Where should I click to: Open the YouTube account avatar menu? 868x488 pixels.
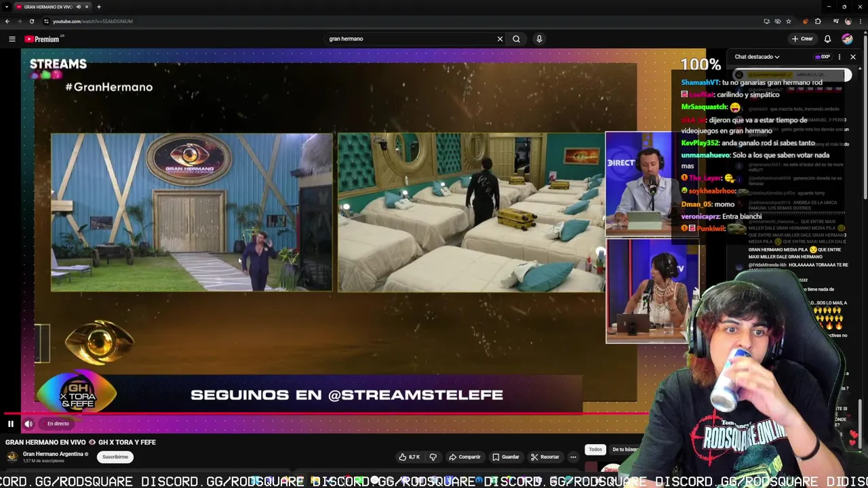coord(848,39)
